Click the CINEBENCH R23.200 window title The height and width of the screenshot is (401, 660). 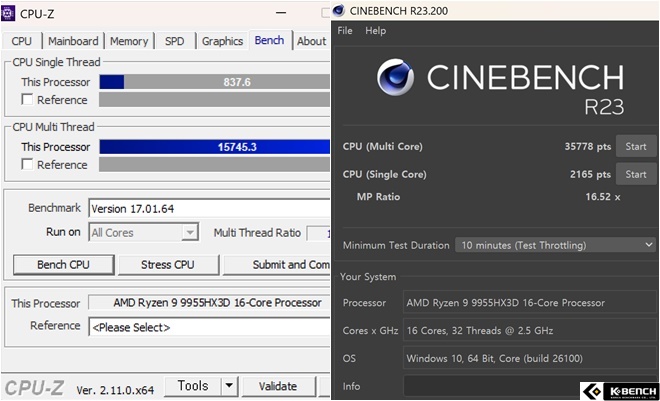point(399,11)
